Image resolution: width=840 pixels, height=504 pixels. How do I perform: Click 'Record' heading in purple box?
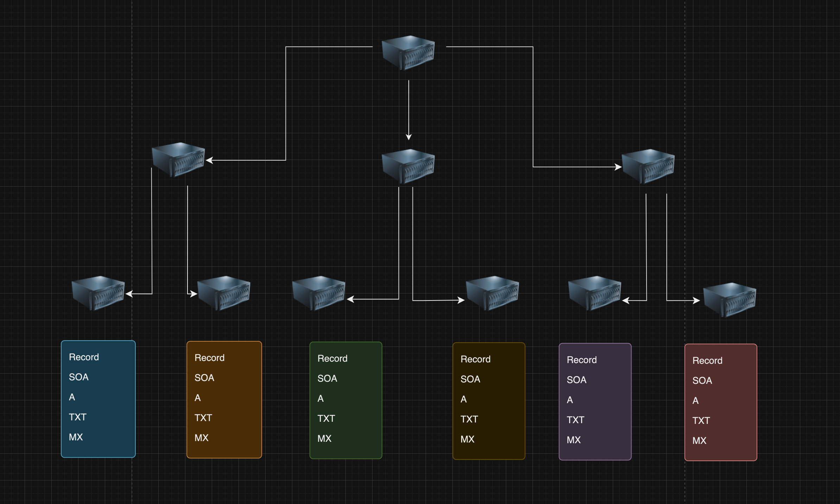(x=582, y=360)
